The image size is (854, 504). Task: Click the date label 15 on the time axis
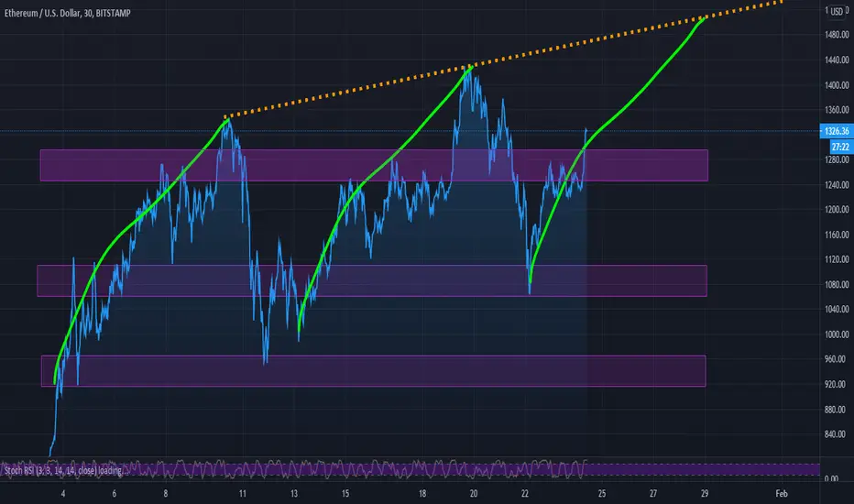tap(345, 494)
